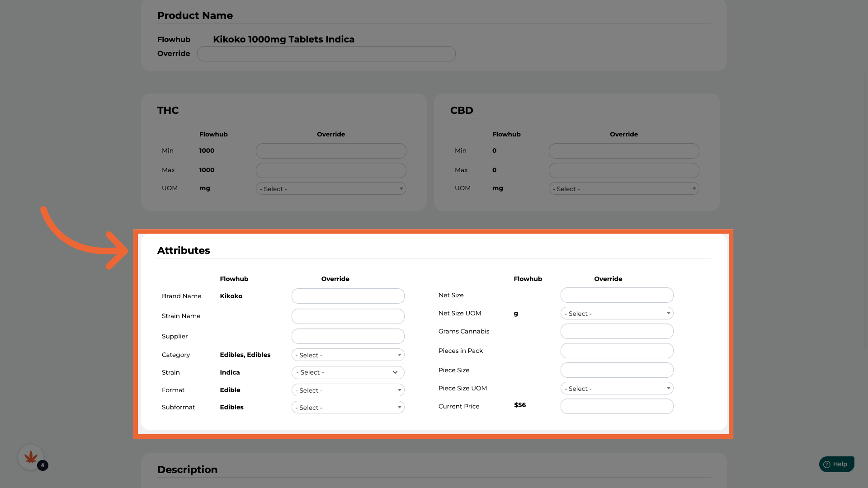Open the CBD UOM override dropdown
Viewport: 868px width, 488px height.
point(624,188)
